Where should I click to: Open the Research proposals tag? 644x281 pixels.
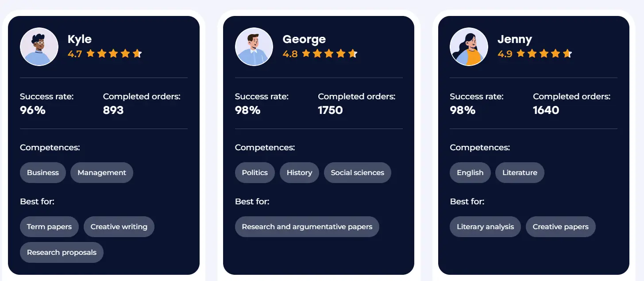point(62,253)
